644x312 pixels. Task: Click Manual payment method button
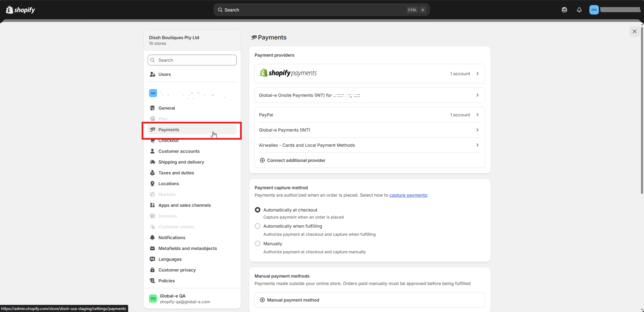[370, 300]
